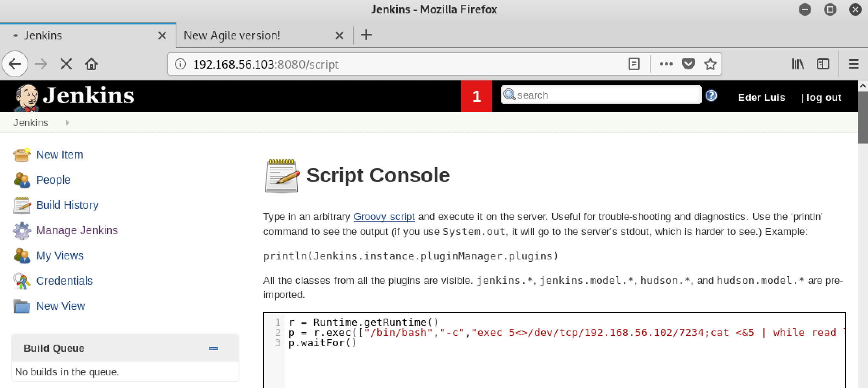Viewport: 868px width, 388px height.
Task: Toggle reader view icon
Action: (634, 64)
